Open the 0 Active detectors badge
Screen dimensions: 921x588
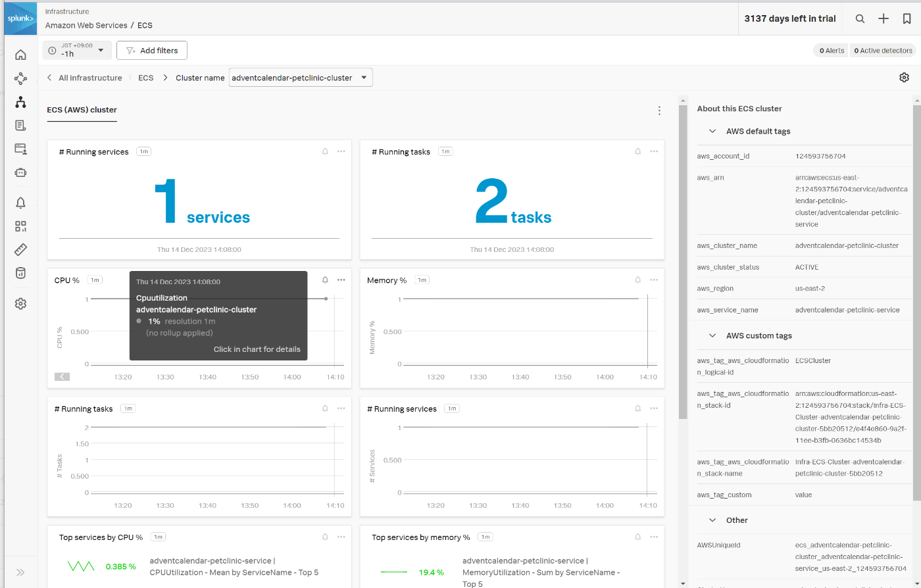pyautogui.click(x=882, y=50)
